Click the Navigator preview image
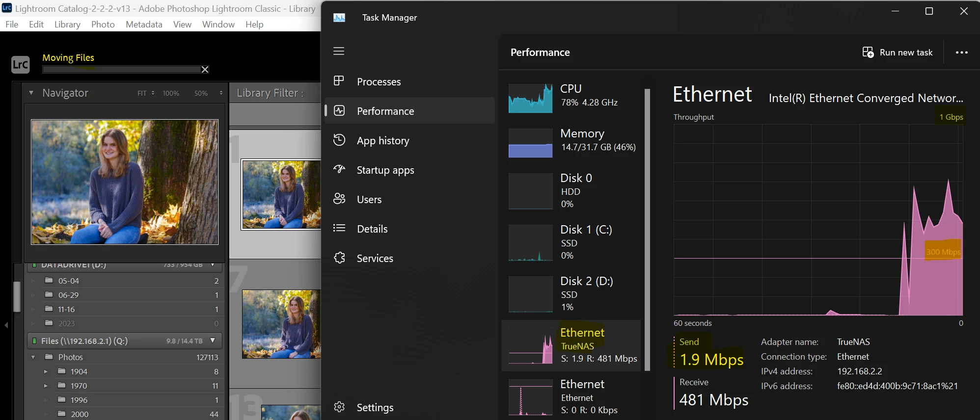This screenshot has height=420, width=980. tap(125, 182)
